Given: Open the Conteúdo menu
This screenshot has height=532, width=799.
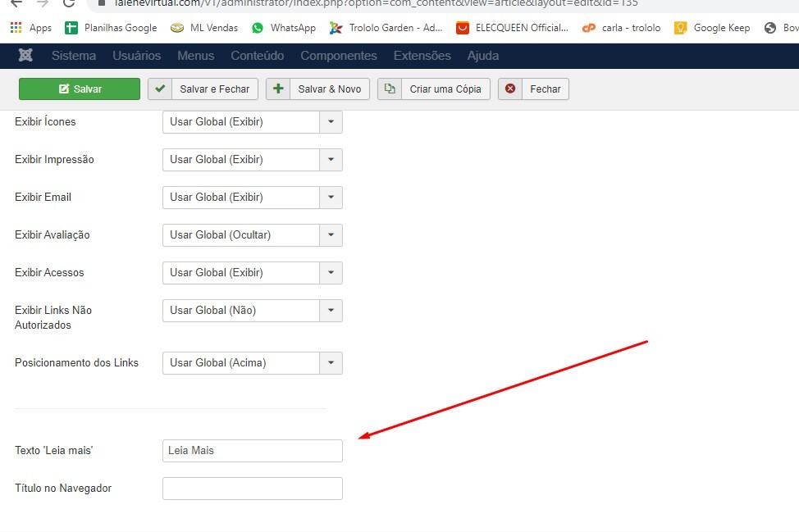Looking at the screenshot, I should pyautogui.click(x=258, y=56).
